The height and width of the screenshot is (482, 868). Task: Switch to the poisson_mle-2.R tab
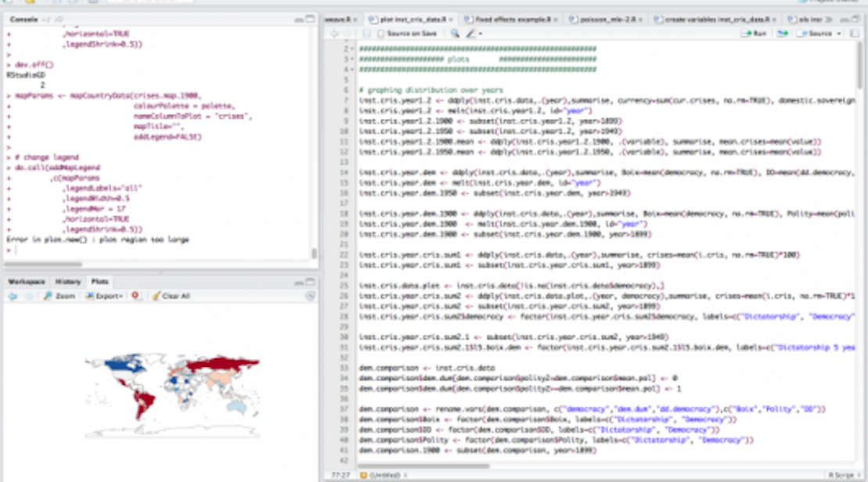pos(607,20)
